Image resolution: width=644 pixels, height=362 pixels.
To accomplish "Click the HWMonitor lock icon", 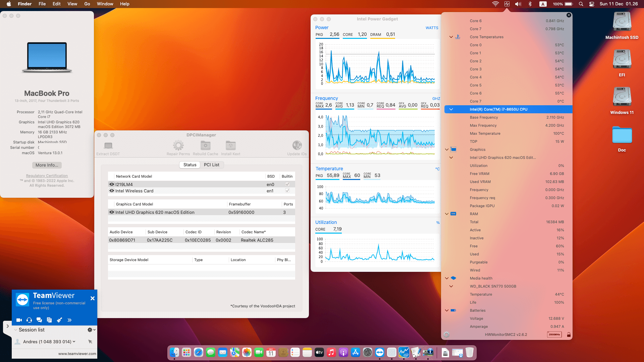I will coord(569,335).
